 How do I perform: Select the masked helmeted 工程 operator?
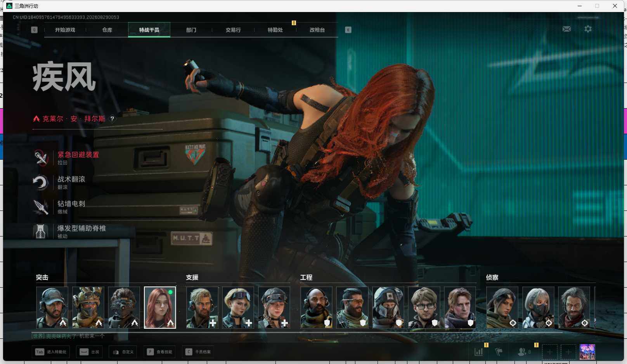(x=388, y=307)
